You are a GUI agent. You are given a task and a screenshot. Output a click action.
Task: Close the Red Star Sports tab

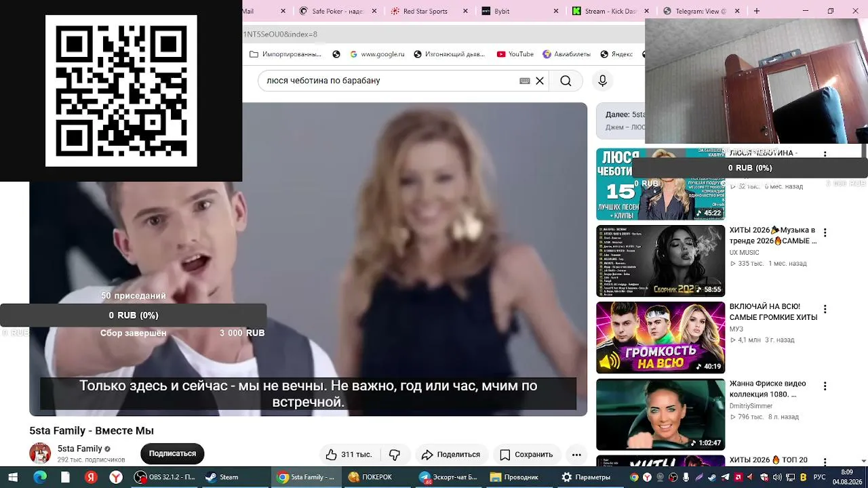[465, 11]
